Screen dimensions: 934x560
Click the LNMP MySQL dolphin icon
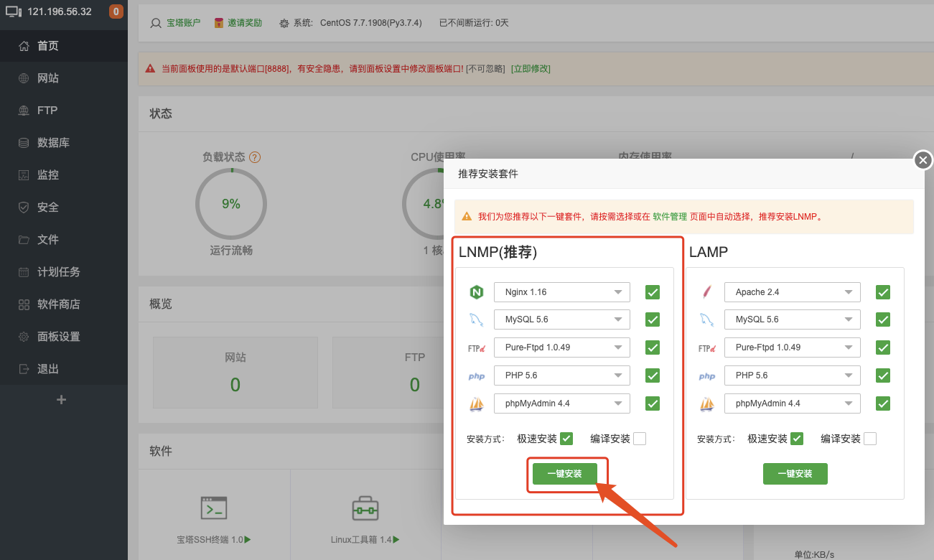pos(477,319)
